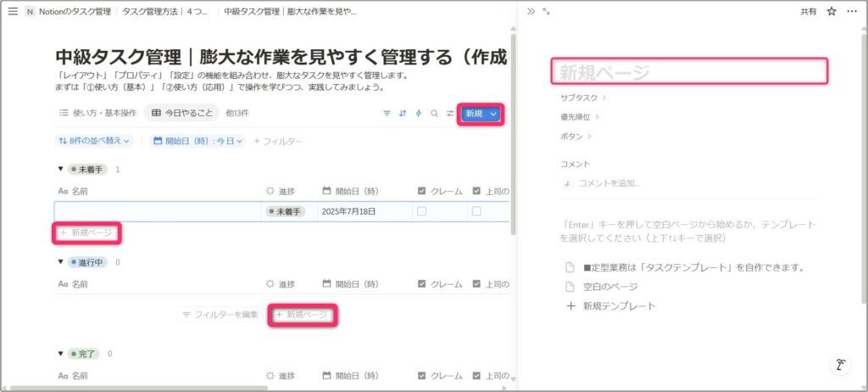The height and width of the screenshot is (392, 868).
Task: Open the three-dot page menu
Action: click(x=852, y=11)
